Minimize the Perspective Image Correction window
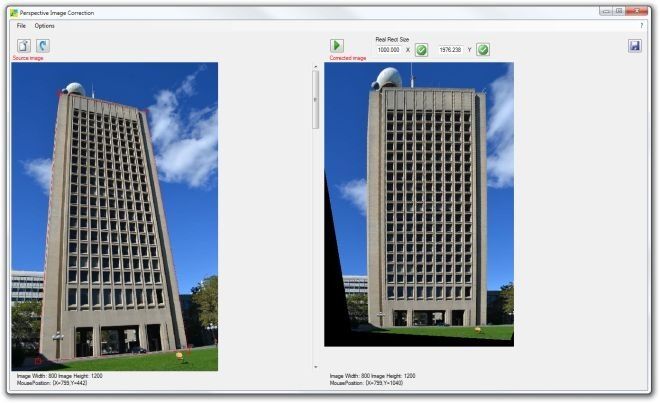Image resolution: width=660 pixels, height=403 pixels. (x=606, y=11)
